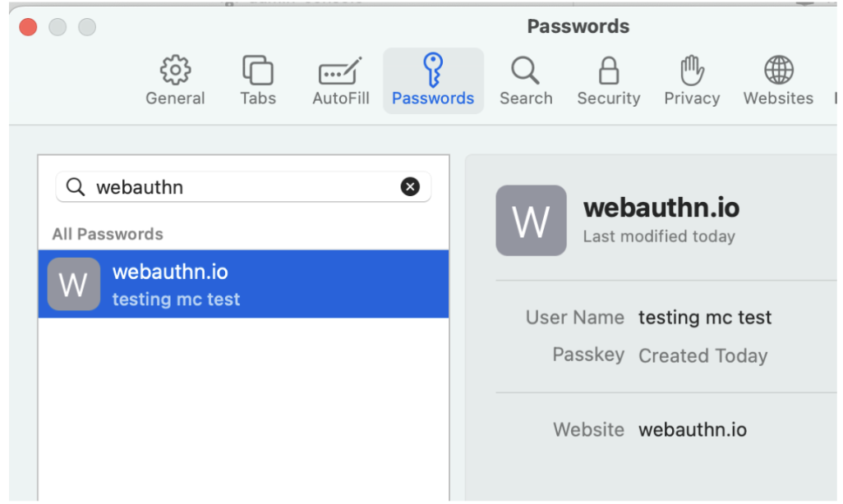The width and height of the screenshot is (843, 504).
Task: Click the 'All Passwords' section header
Action: pyautogui.click(x=108, y=234)
